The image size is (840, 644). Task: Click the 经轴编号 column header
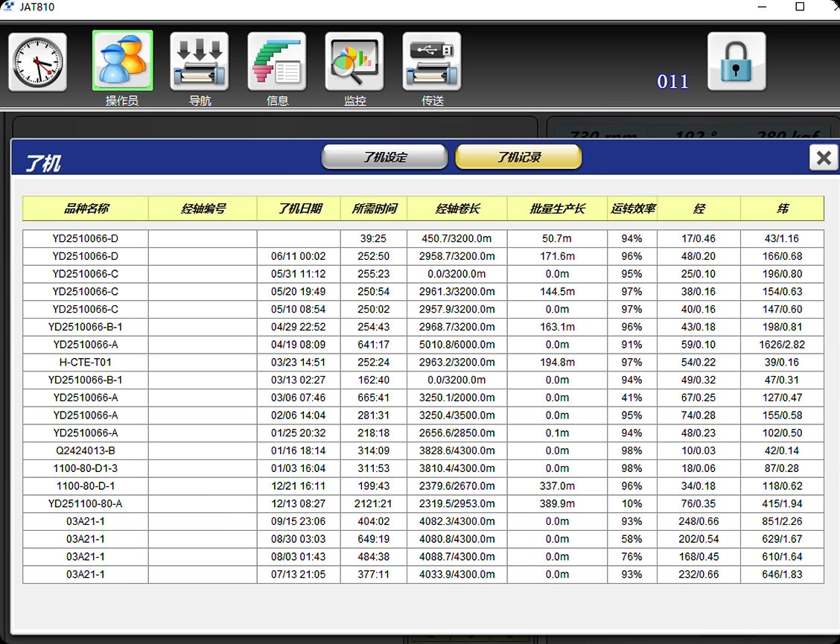coord(203,208)
